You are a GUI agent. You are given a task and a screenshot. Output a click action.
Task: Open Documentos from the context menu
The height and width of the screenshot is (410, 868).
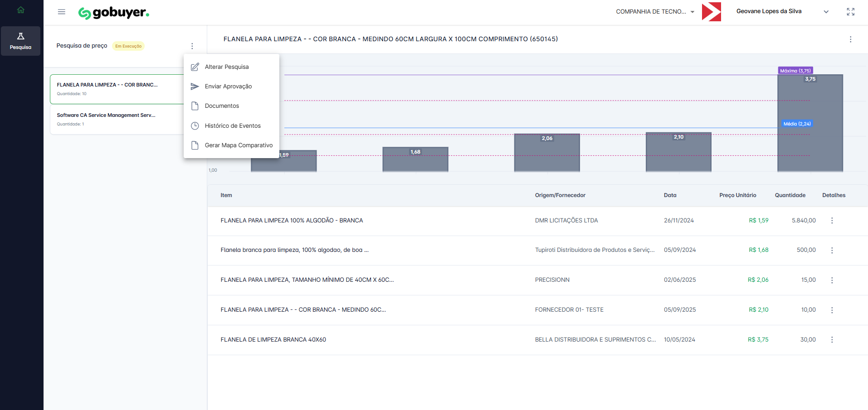point(222,106)
